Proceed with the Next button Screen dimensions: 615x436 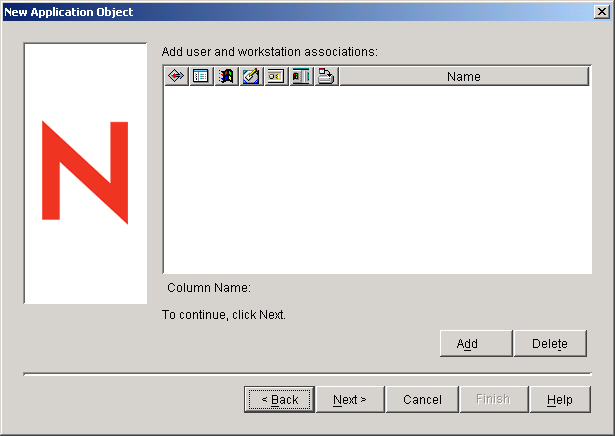(350, 399)
